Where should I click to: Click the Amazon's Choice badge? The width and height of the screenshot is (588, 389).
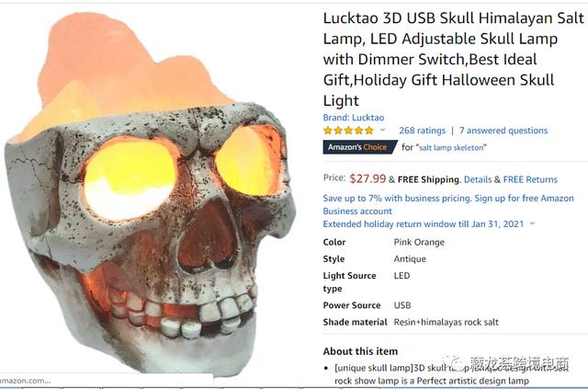(x=359, y=147)
